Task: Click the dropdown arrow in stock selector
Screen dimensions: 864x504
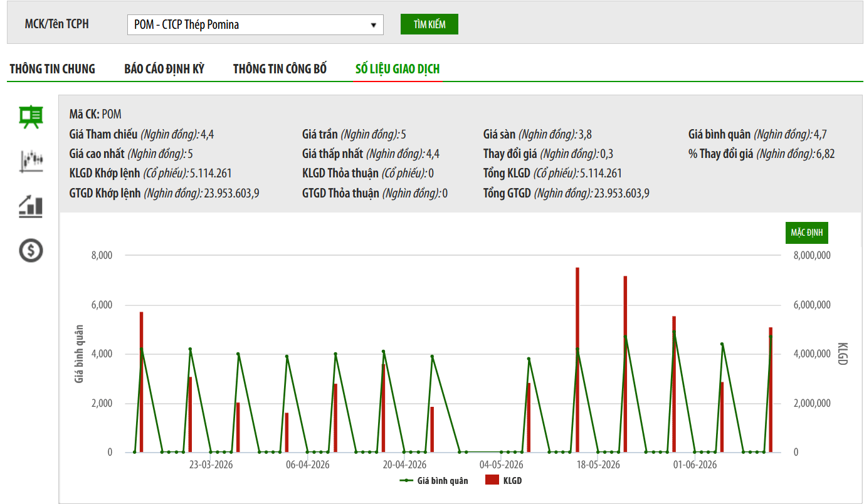Action: (x=374, y=25)
